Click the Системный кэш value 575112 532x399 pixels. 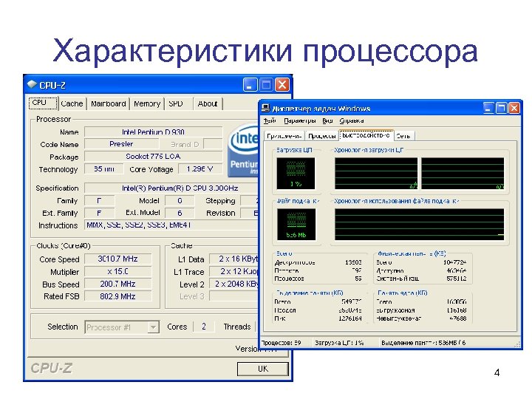[457, 279]
